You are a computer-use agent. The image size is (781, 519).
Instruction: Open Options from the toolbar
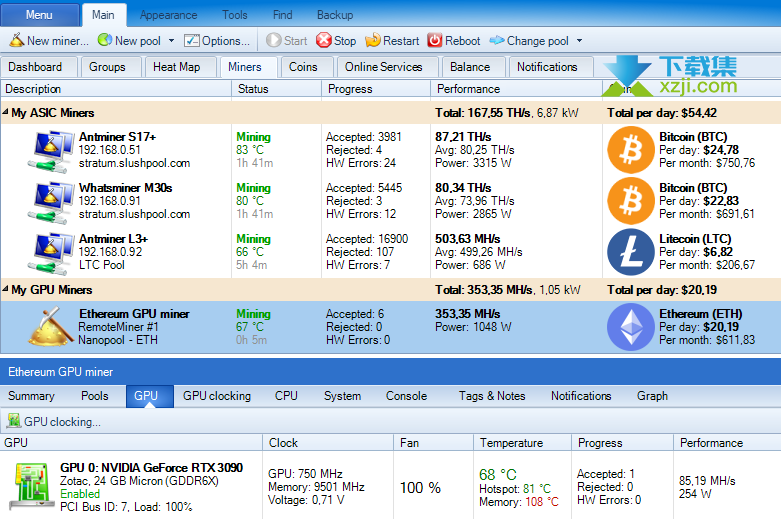217,41
